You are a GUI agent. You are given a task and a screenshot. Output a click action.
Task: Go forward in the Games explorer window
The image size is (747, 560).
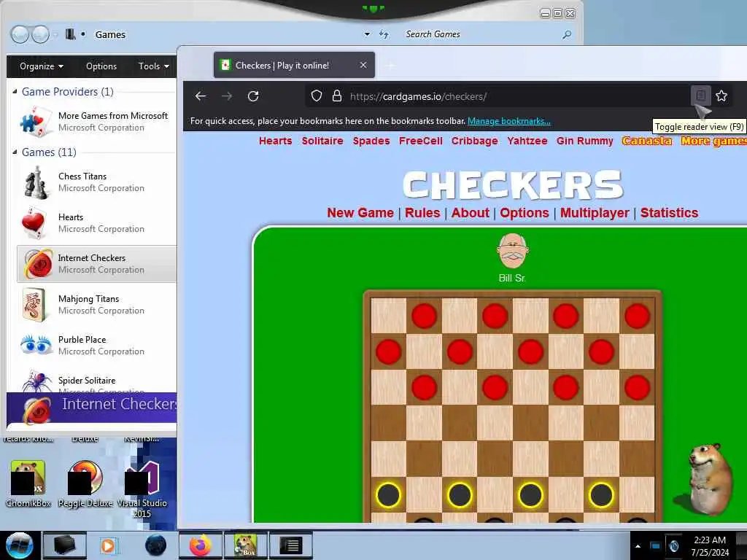(41, 34)
